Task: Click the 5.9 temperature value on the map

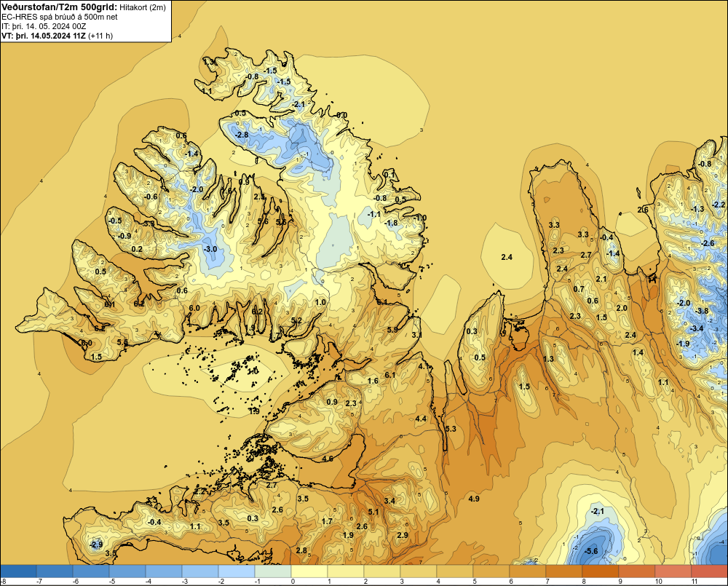Action: pos(392,330)
